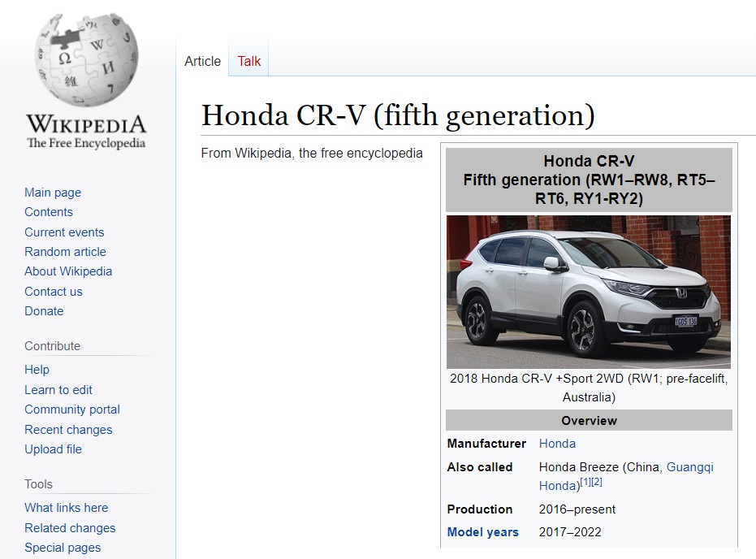Click the Upload file link
Screen dimensions: 756x559
pyautogui.click(x=53, y=449)
